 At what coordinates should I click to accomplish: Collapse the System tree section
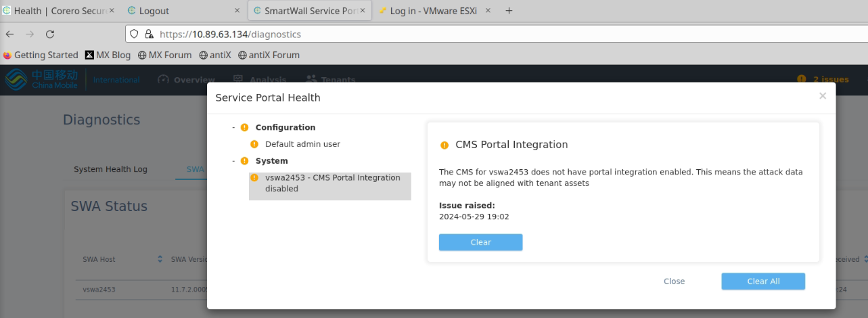pyautogui.click(x=233, y=161)
